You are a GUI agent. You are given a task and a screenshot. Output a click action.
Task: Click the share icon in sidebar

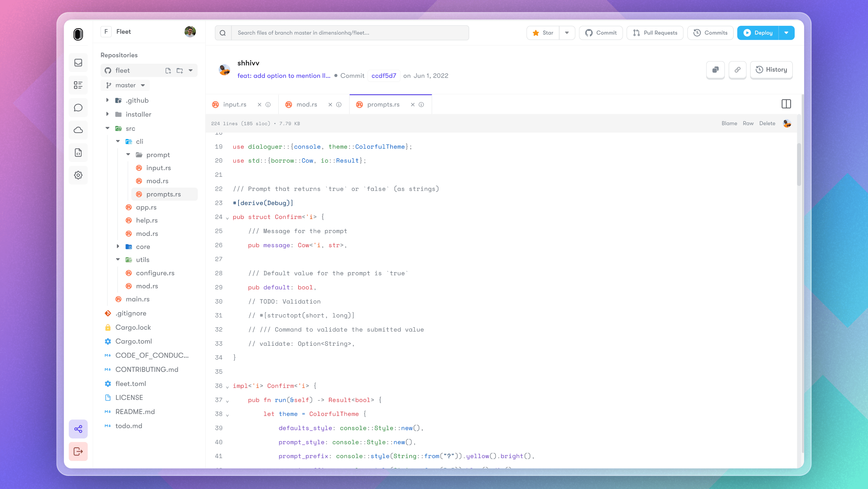pos(78,429)
